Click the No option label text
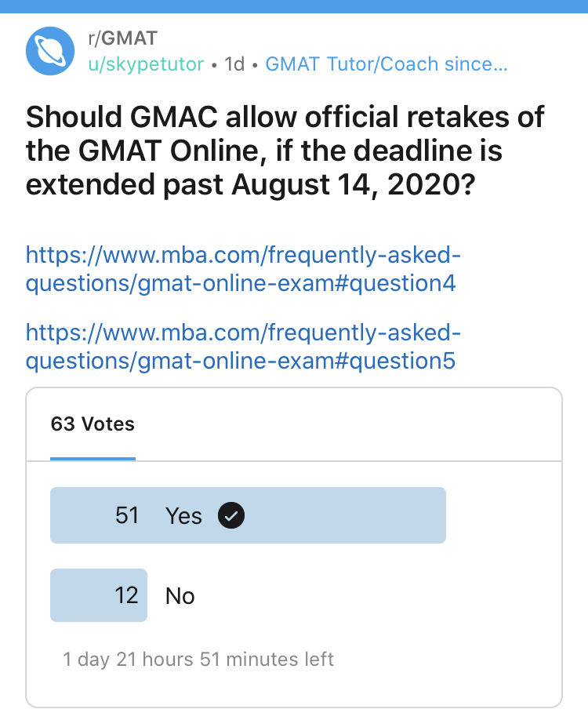Viewport: 588px width, 720px height. (x=180, y=596)
